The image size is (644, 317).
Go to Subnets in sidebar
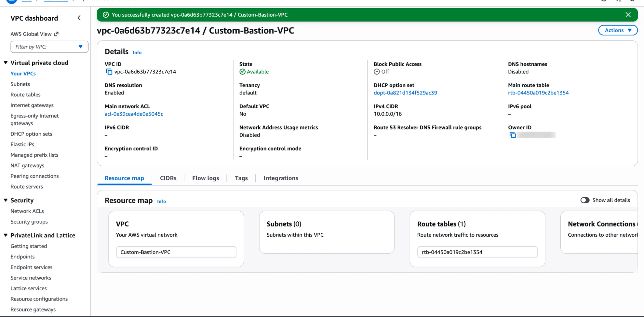coord(20,84)
